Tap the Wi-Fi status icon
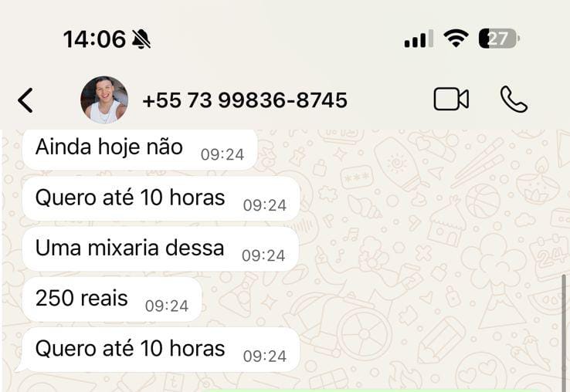This screenshot has width=570, height=392. [456, 39]
